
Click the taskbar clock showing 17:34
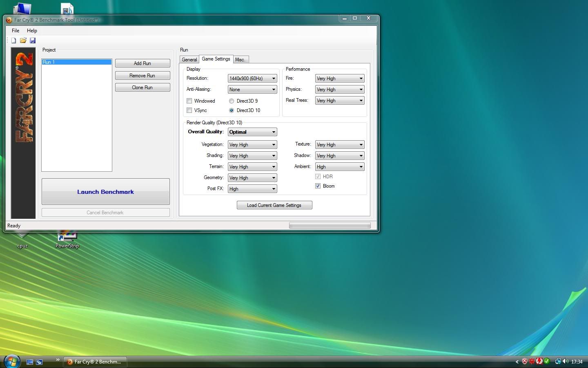pyautogui.click(x=577, y=362)
